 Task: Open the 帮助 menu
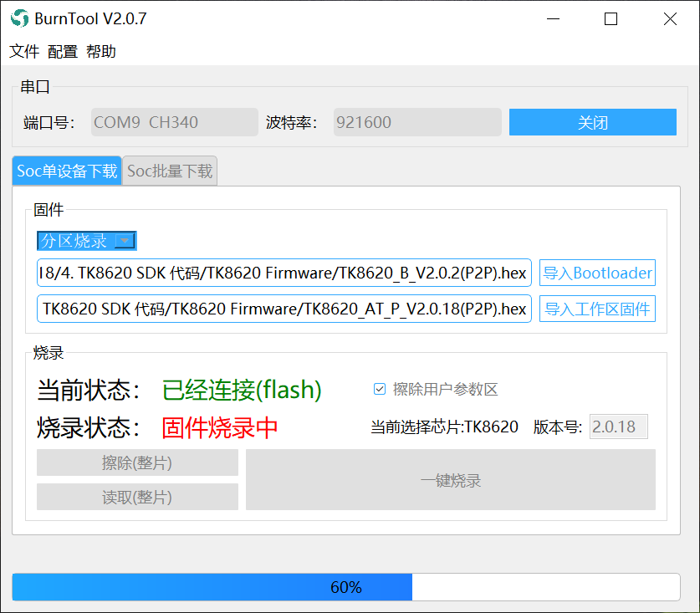pyautogui.click(x=101, y=51)
